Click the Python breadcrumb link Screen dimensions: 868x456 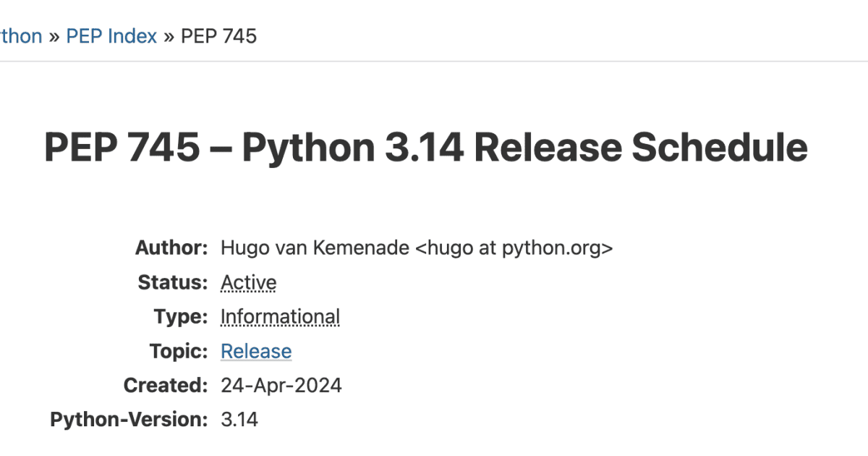pos(20,36)
